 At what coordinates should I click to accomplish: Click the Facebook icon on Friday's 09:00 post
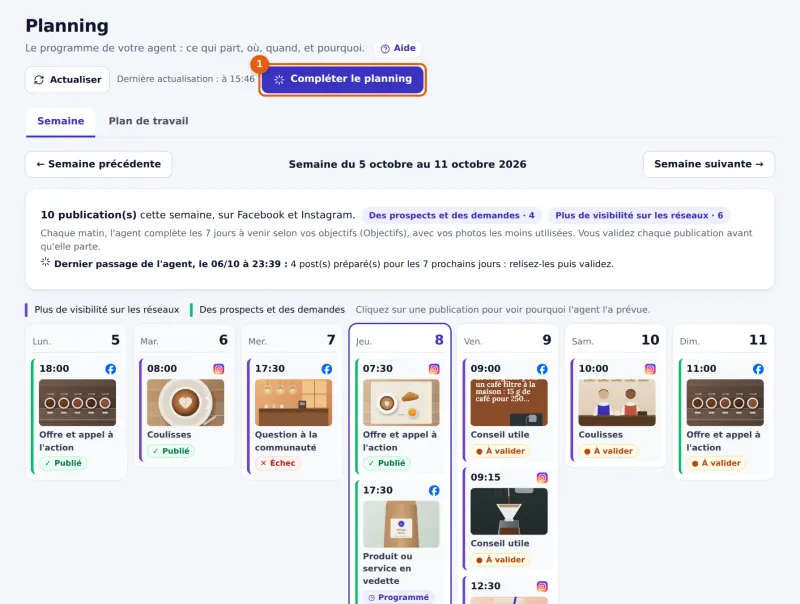[x=542, y=369]
